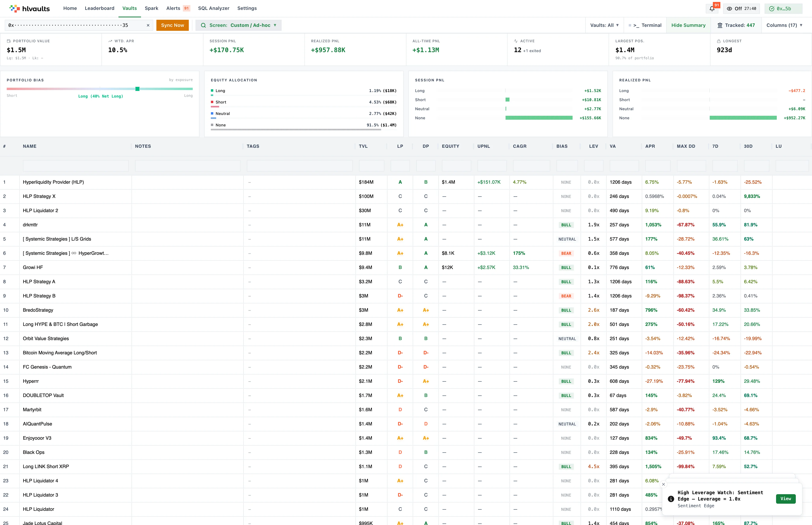812x525 pixels.
Task: Click the Tracked vaults bank icon
Action: coord(720,25)
